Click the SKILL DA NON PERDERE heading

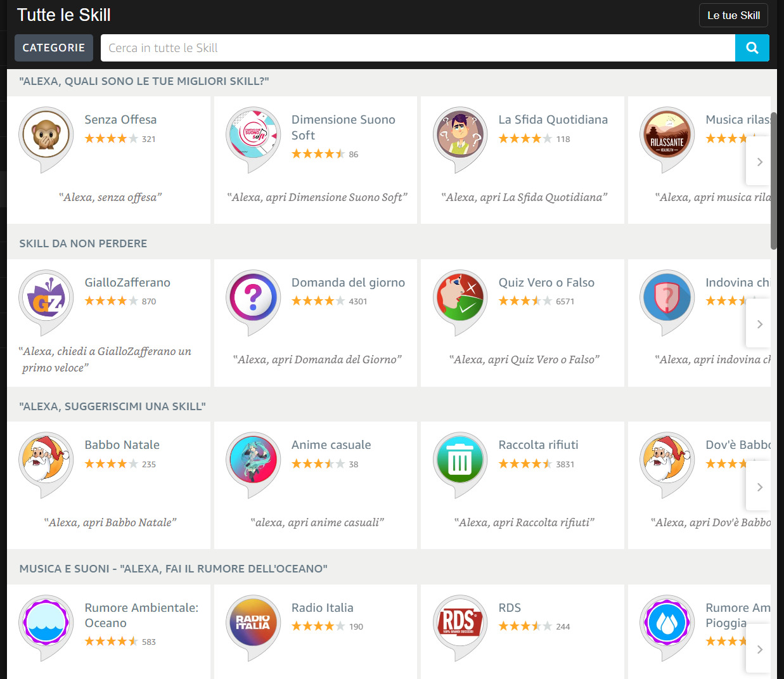pos(83,243)
